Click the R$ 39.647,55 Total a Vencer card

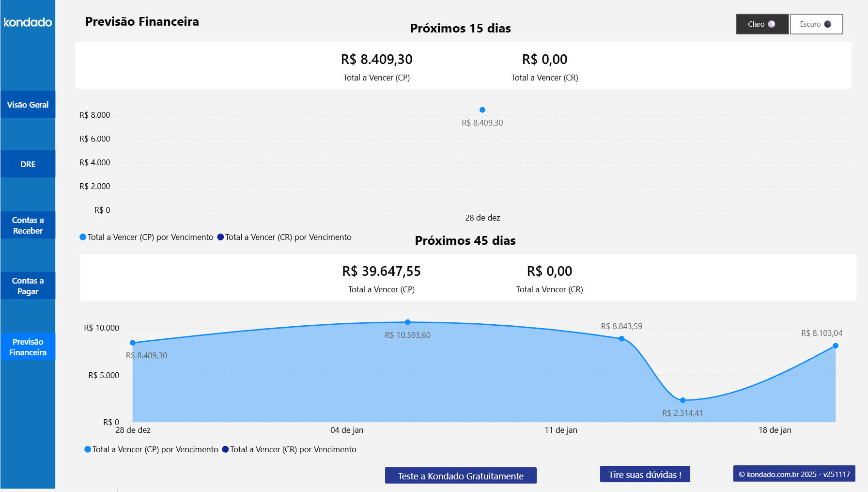coord(381,271)
